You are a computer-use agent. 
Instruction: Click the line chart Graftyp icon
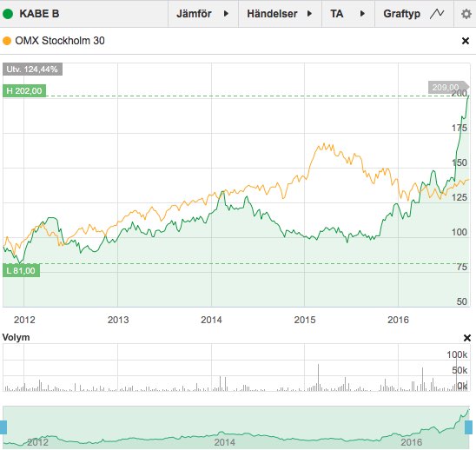click(437, 14)
